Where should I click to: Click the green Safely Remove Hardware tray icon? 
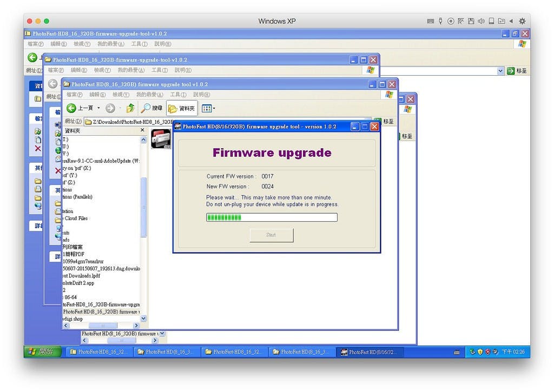[x=472, y=352]
